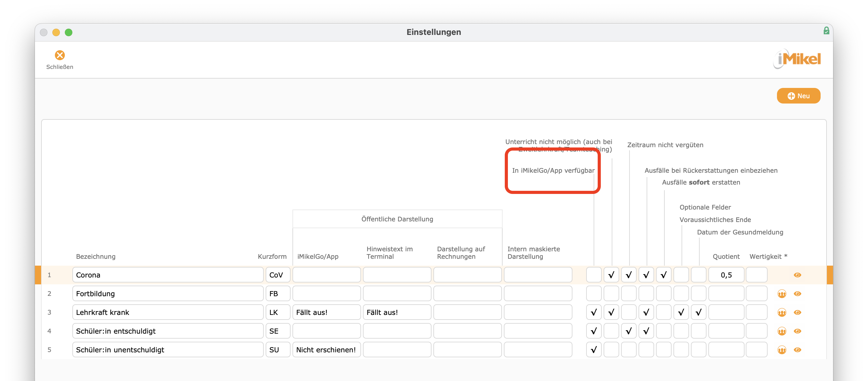Click Fortbildung's Quotient field
Screen dimensions: 868x381
pos(726,294)
